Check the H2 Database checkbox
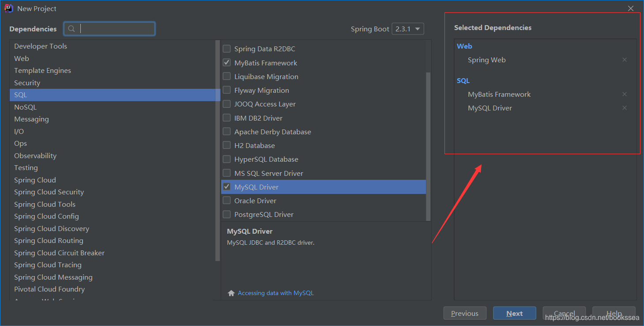The width and height of the screenshot is (644, 326). [x=226, y=145]
